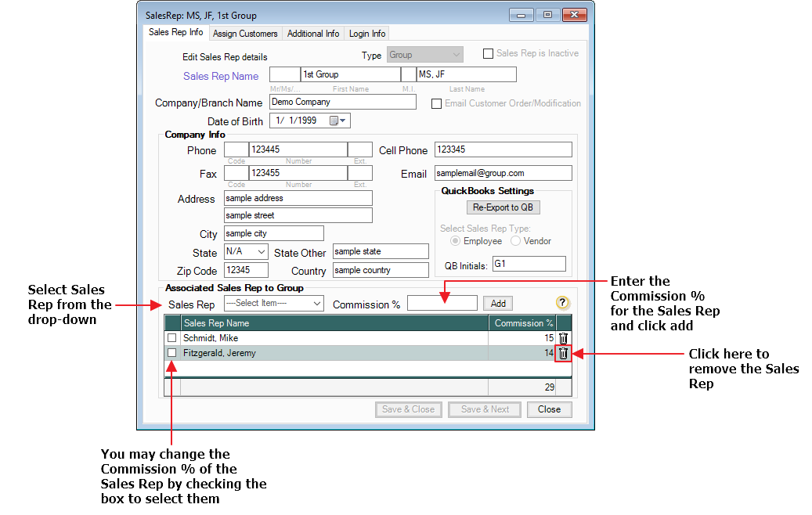Image resolution: width=812 pixels, height=515 pixels.
Task: Open the yellow help question mark icon
Action: click(x=563, y=303)
